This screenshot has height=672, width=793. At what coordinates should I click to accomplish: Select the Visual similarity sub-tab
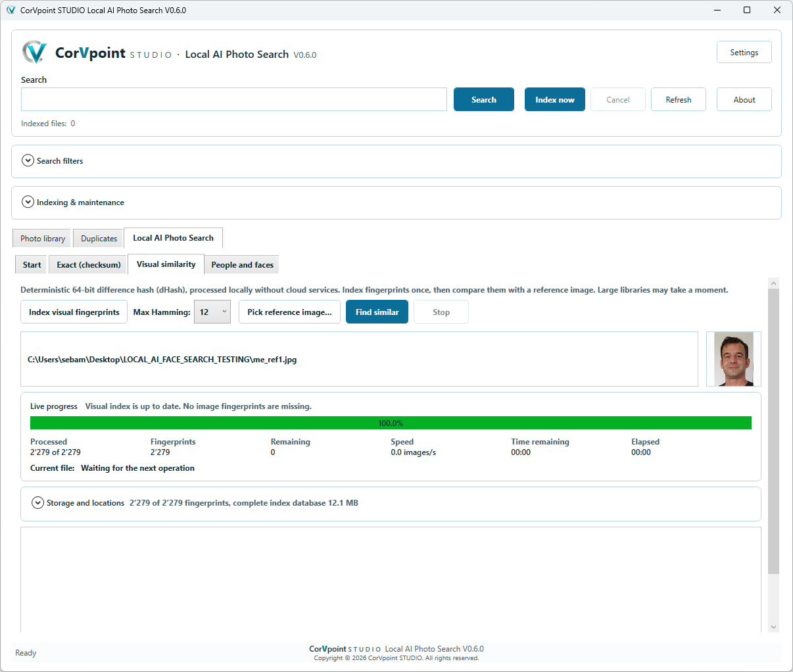click(166, 264)
